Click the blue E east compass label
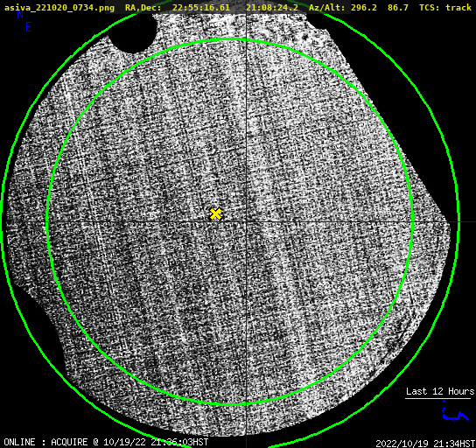This screenshot has width=476, height=448. point(29,27)
